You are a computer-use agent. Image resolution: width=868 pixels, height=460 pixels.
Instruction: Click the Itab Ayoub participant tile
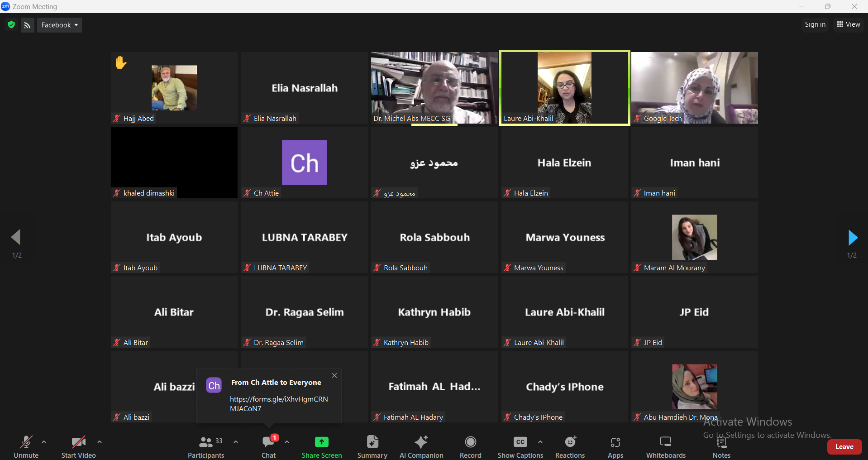174,237
